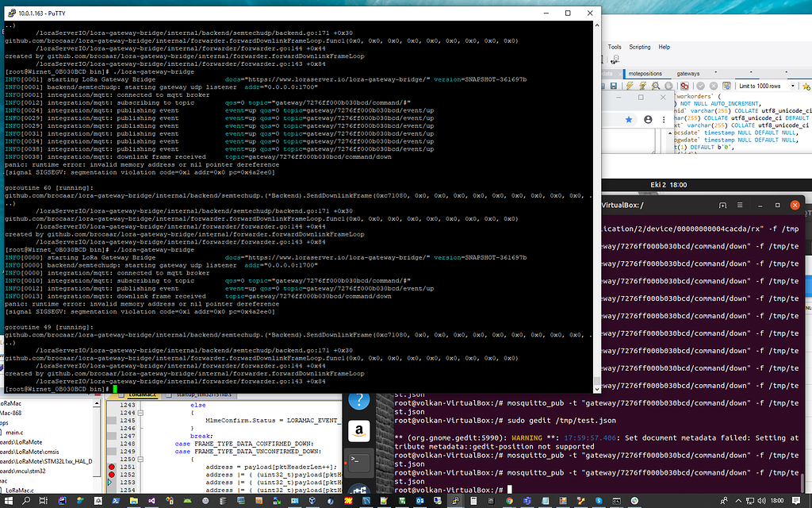Viewport: 812px width, 508px height.
Task: Click the blue bookmark star in the Chrome window
Action: point(629,120)
